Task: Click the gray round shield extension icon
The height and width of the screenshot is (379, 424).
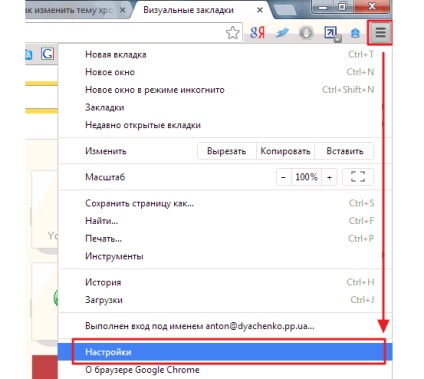Action: point(306,33)
